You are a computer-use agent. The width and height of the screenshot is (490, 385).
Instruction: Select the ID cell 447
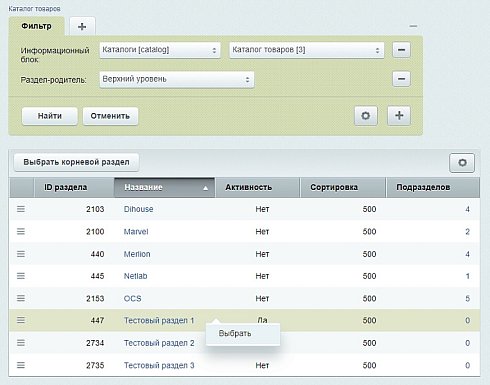pyautogui.click(x=97, y=320)
